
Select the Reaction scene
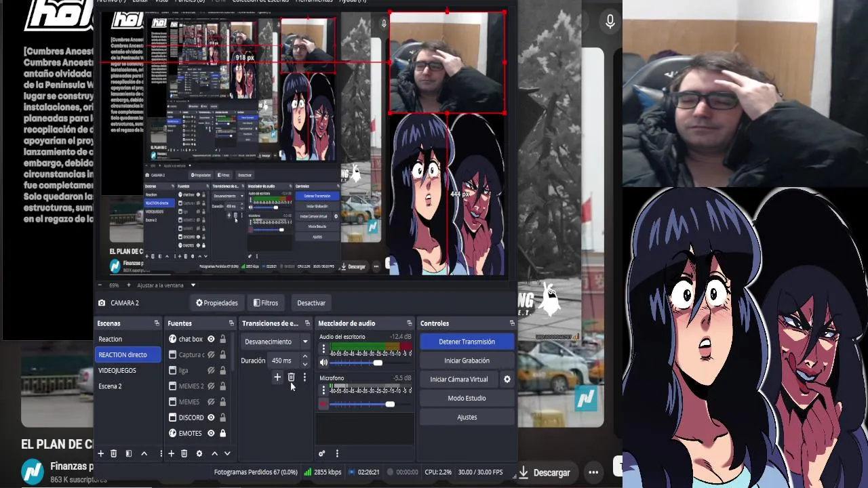coord(128,339)
